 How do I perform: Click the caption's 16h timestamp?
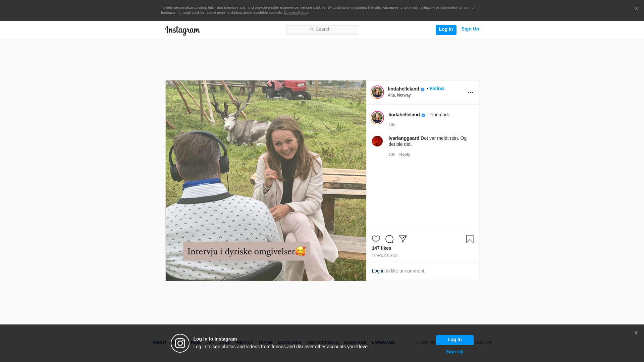tap(392, 125)
